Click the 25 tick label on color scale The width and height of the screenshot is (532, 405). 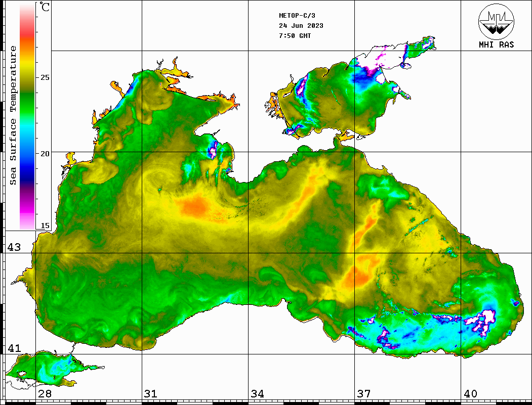pos(45,77)
